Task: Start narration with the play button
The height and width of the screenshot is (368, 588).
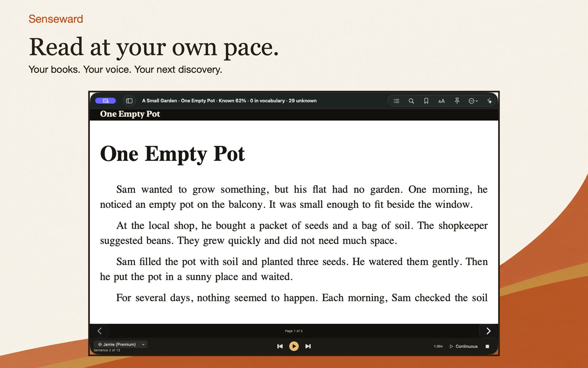Action: 294,346
